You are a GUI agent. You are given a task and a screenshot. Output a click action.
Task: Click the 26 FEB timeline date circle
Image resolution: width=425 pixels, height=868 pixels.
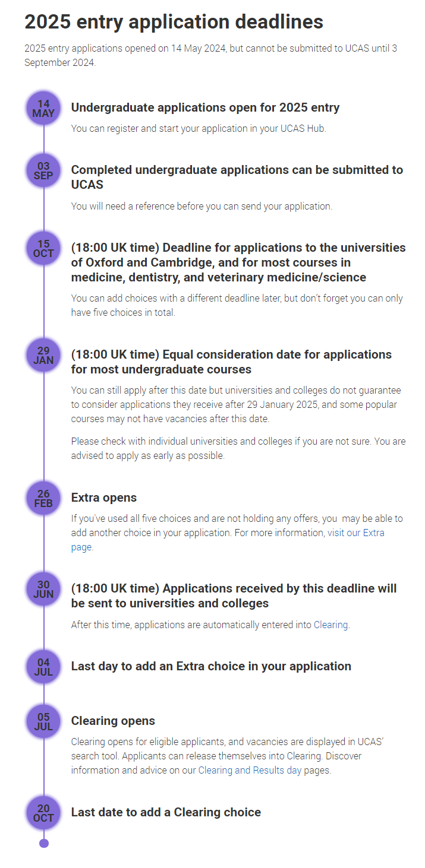(x=43, y=498)
